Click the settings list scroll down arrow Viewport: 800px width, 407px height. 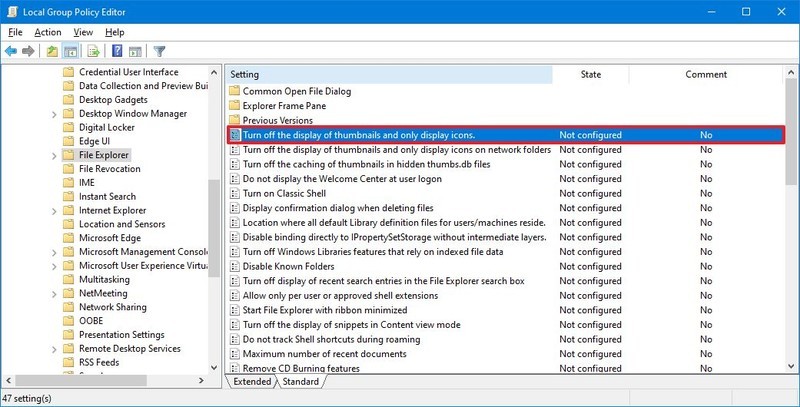click(791, 366)
